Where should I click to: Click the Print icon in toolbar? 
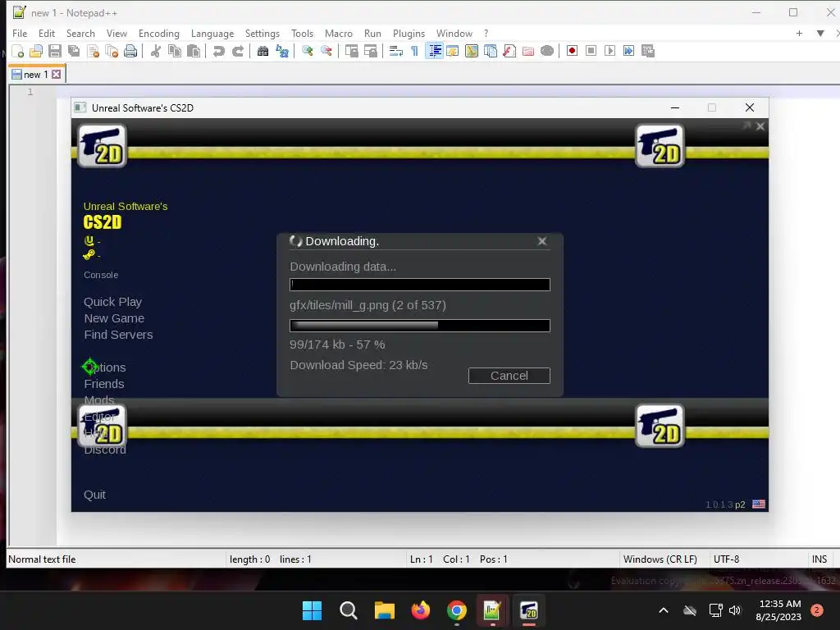pyautogui.click(x=130, y=51)
